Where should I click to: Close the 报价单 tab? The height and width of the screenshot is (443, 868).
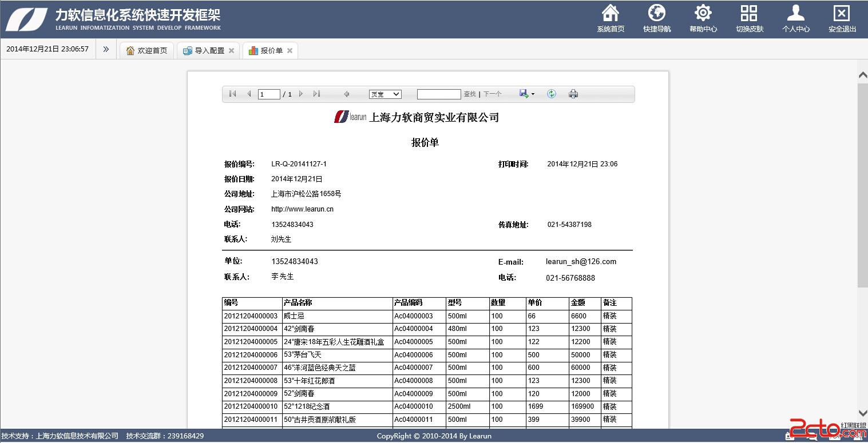point(290,50)
